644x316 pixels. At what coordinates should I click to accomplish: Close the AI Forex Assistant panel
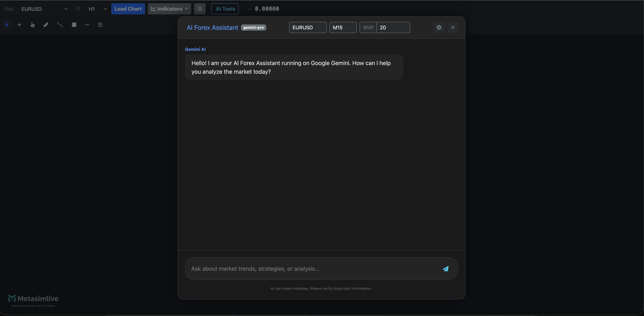[453, 28]
